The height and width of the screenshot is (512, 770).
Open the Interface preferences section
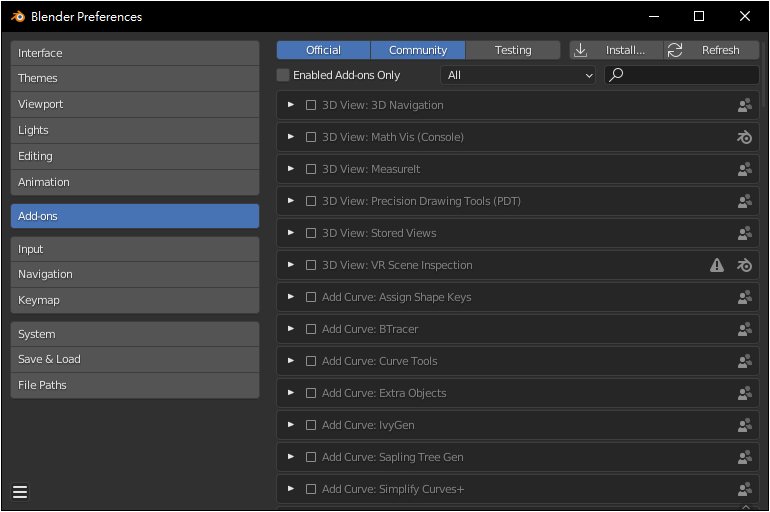(x=135, y=53)
